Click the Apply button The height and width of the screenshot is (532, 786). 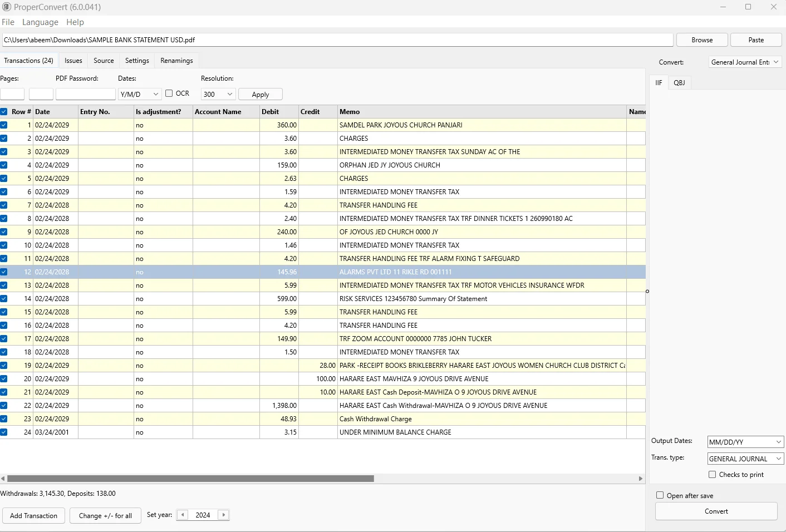(261, 95)
